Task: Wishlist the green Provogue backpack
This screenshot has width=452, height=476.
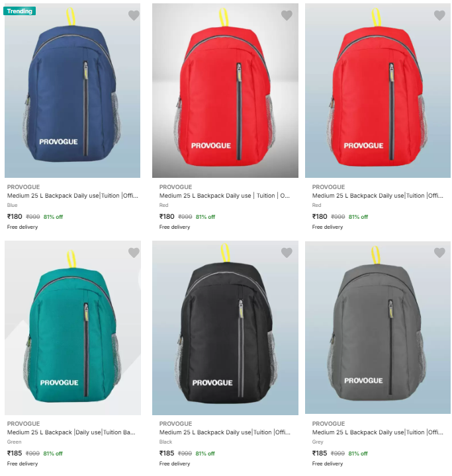Action: point(134,253)
